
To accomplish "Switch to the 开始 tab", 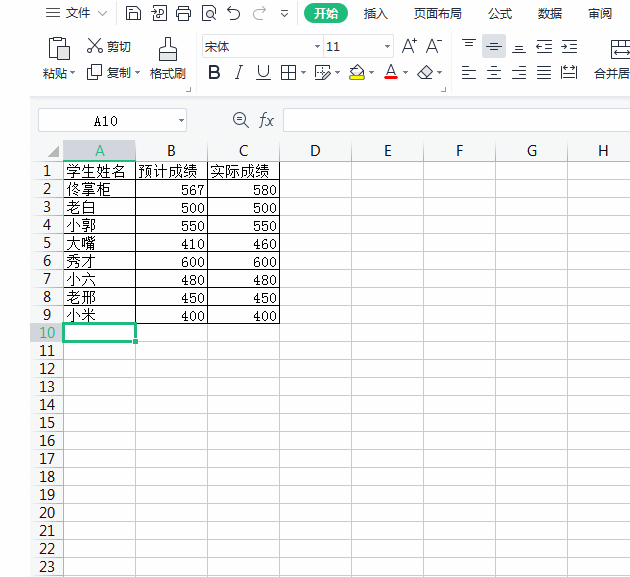I will (x=326, y=13).
